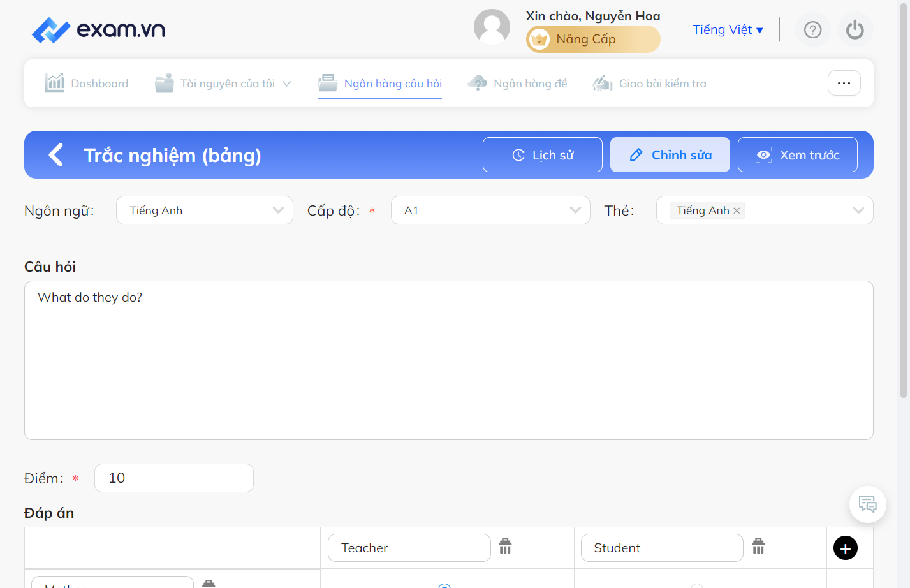Viewport: 910px width, 588px height.
Task: Click the power logout icon
Action: tap(855, 30)
